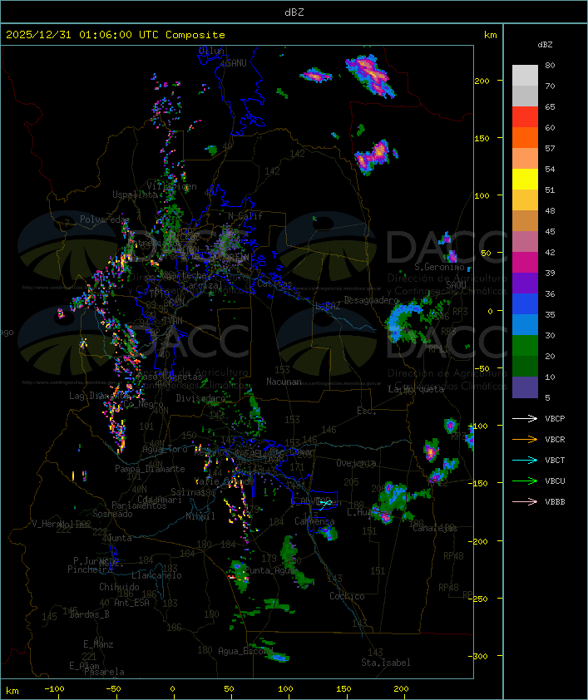Viewport: 588px width, 700px height.
Task: Select the magenta 42-39 dBZ swatch
Action: (525, 262)
